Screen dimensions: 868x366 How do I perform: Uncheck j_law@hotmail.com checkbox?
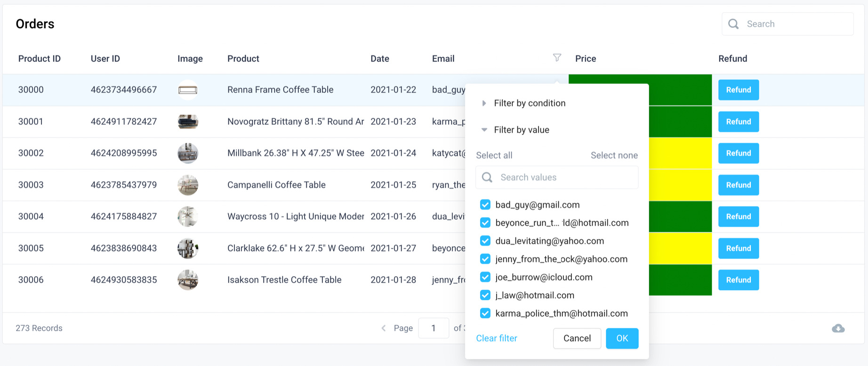(x=485, y=295)
